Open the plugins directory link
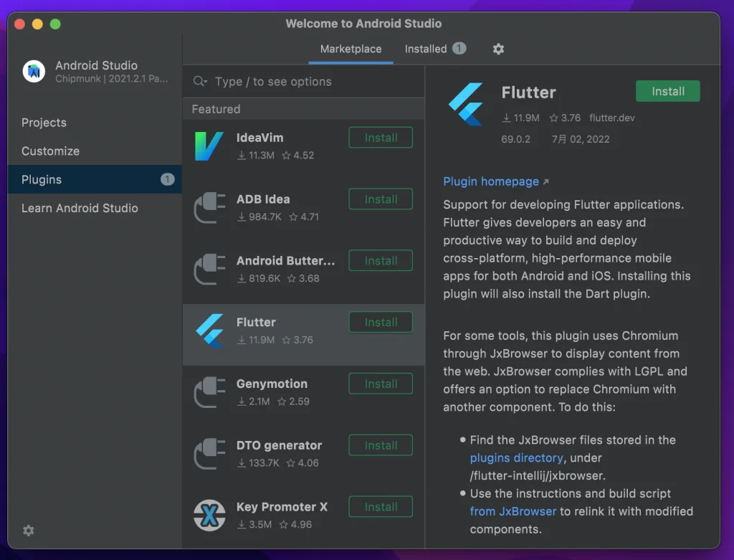Screen dimensions: 734x560 click(516, 457)
